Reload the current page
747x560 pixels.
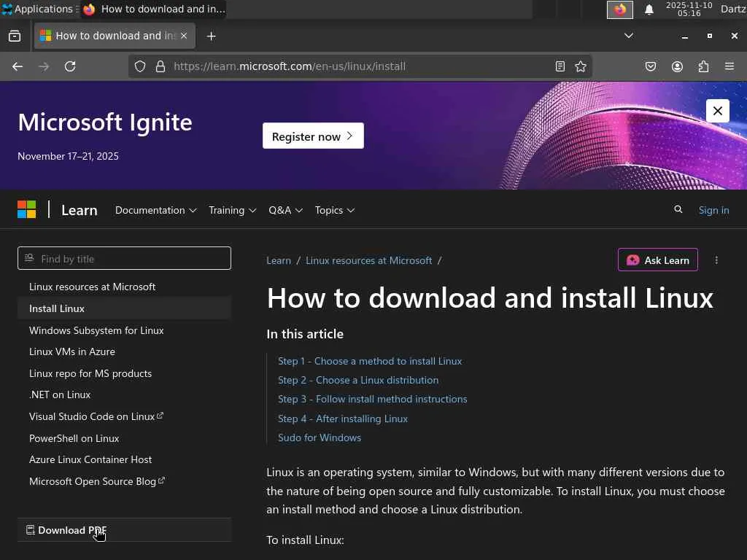pyautogui.click(x=70, y=66)
